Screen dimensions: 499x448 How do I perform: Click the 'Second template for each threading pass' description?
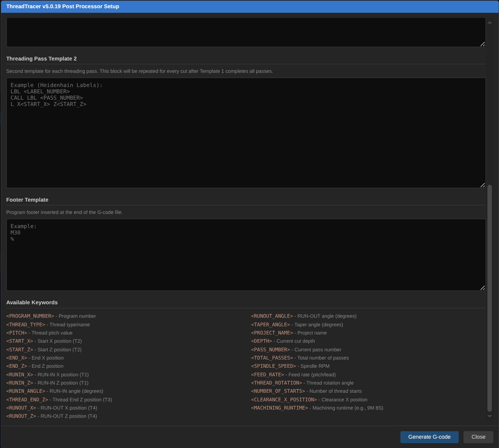click(x=140, y=71)
